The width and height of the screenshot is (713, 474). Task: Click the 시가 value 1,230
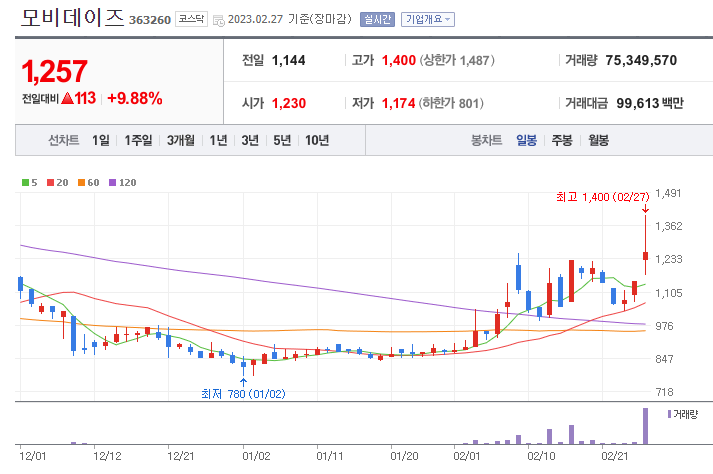289,103
